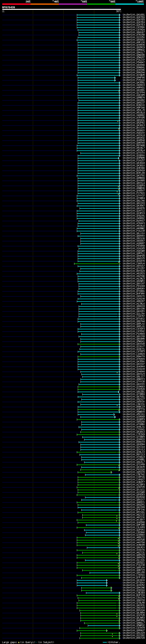Click the UniRef100_Q43613 entry
This screenshot has height=644, width=146.
click(133, 125)
